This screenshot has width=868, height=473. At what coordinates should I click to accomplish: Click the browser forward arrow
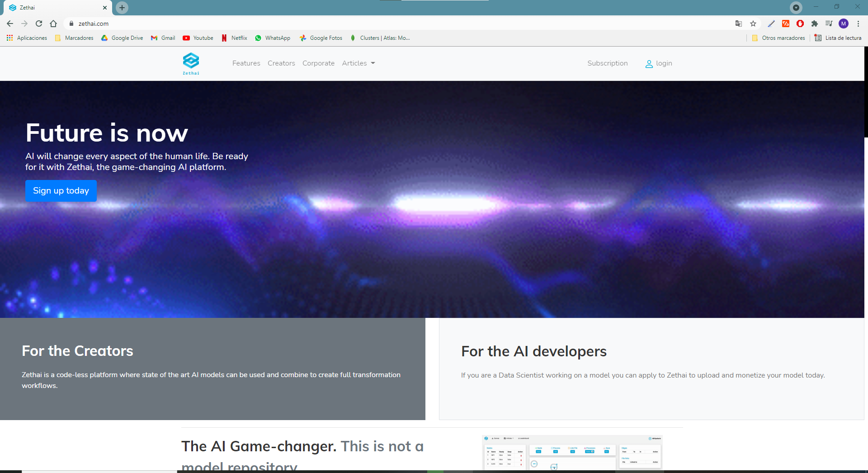coord(24,24)
